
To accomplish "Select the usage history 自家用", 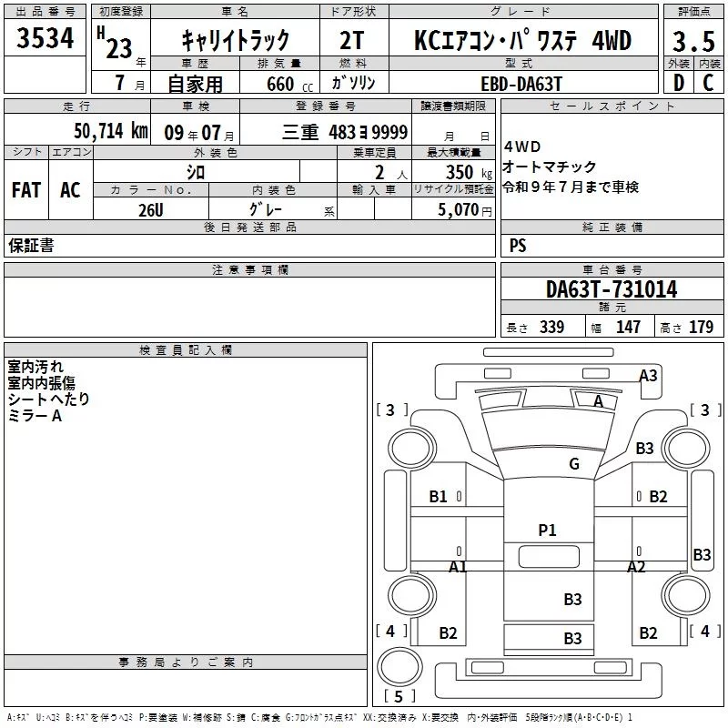I will click(x=195, y=84).
